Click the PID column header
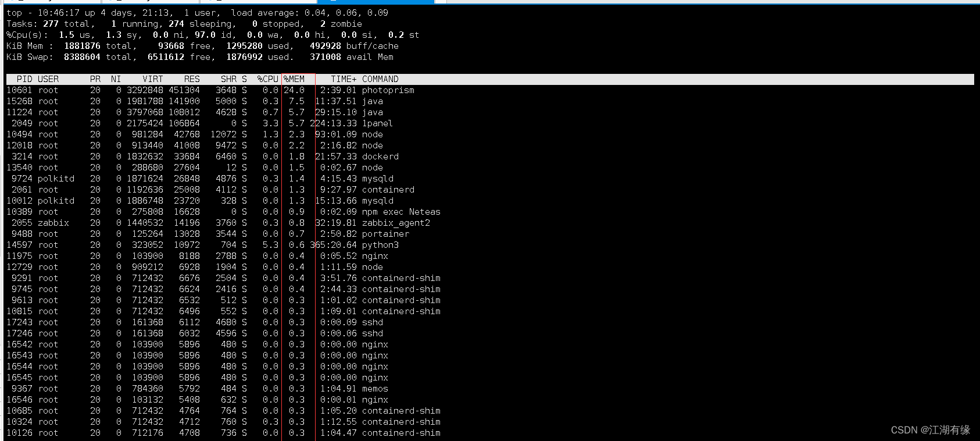The image size is (980, 441). pyautogui.click(x=24, y=79)
